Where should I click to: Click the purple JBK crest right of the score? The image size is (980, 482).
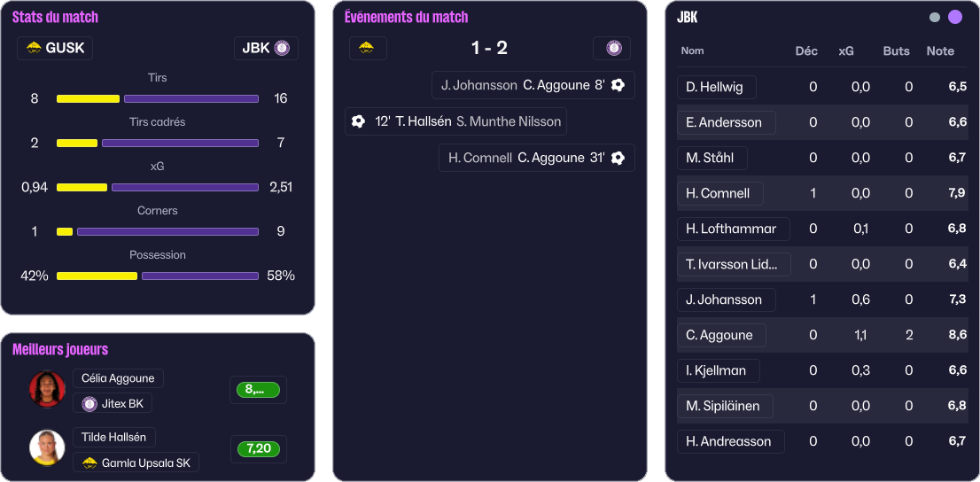612,48
